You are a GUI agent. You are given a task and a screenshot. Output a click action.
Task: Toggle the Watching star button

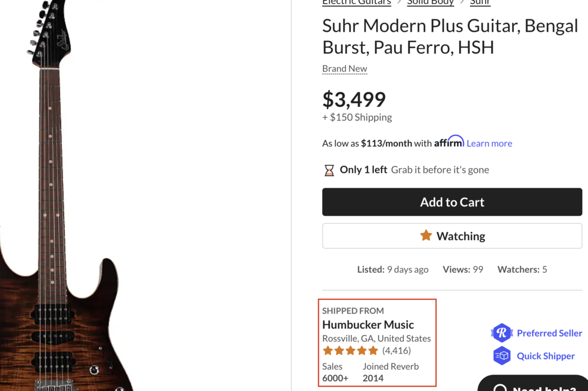click(x=452, y=236)
